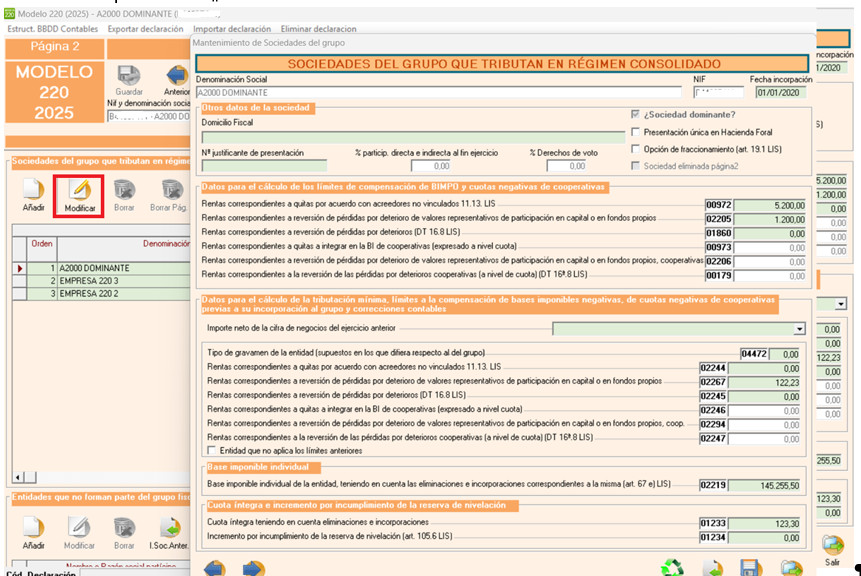The image size is (861, 576).
Task: Delete group society with the top Borrar icon
Action: click(124, 189)
